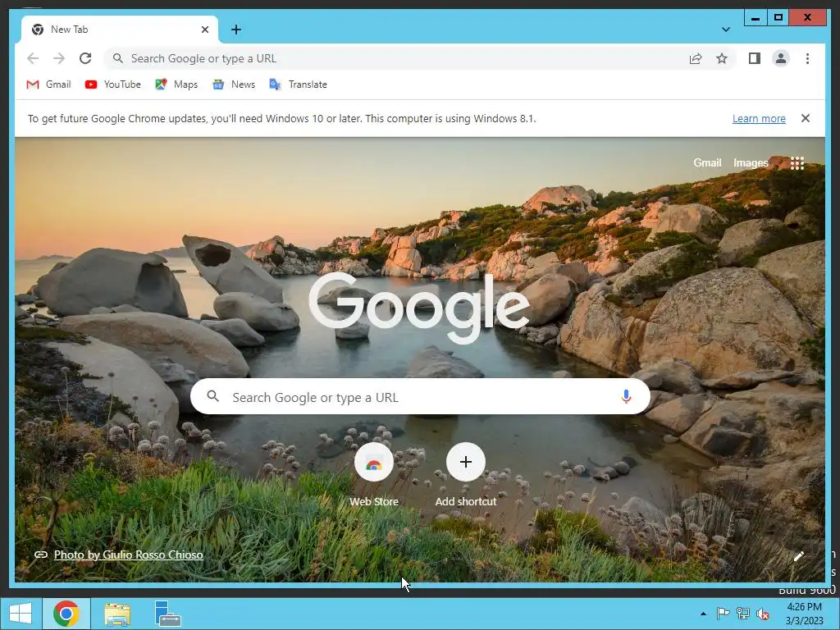840x630 pixels.
Task: Select the New Tab tab
Action: point(120,30)
